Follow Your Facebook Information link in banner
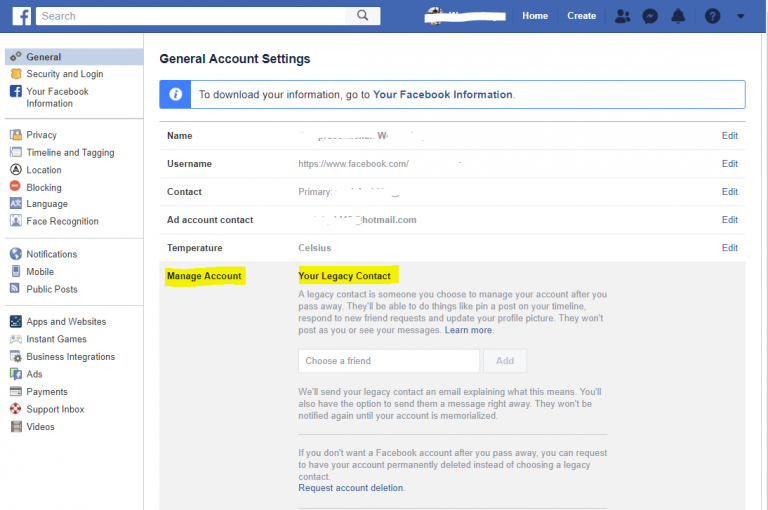768x510 pixels. (x=443, y=95)
